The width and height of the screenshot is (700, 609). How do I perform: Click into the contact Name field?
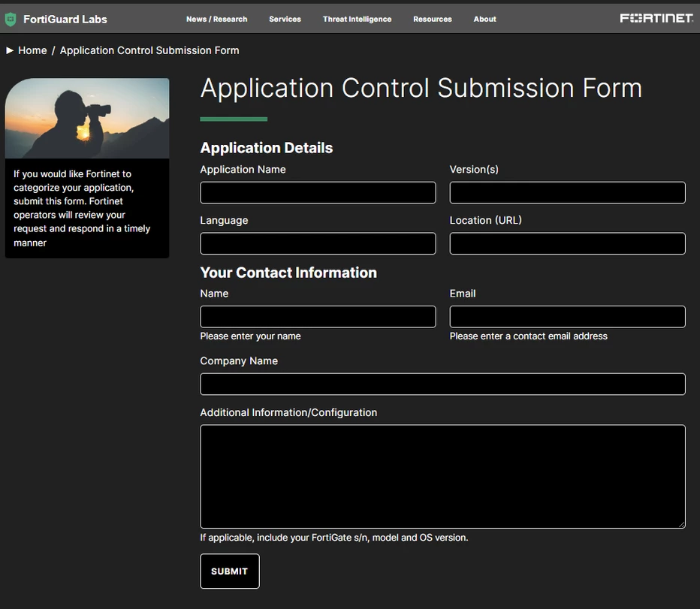point(318,317)
